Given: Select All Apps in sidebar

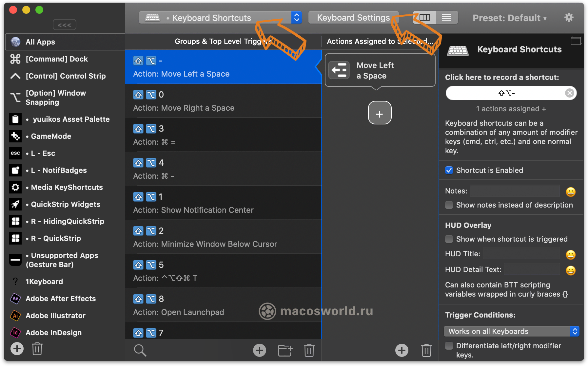Looking at the screenshot, I should 65,42.
